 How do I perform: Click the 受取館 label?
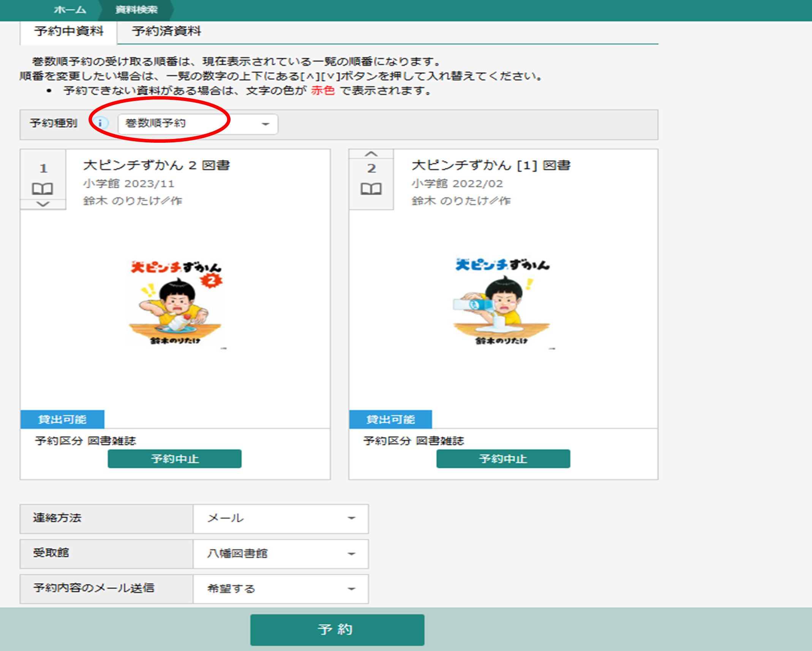pos(51,553)
